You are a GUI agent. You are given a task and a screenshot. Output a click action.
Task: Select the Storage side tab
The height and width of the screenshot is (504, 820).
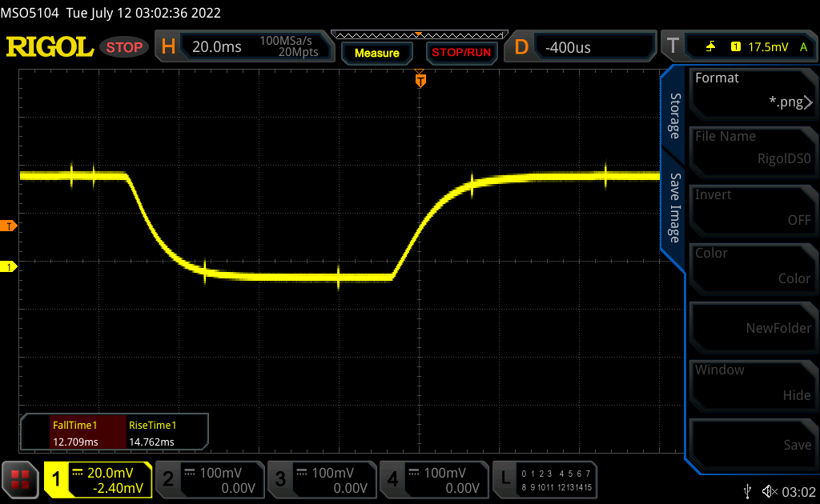tap(675, 116)
